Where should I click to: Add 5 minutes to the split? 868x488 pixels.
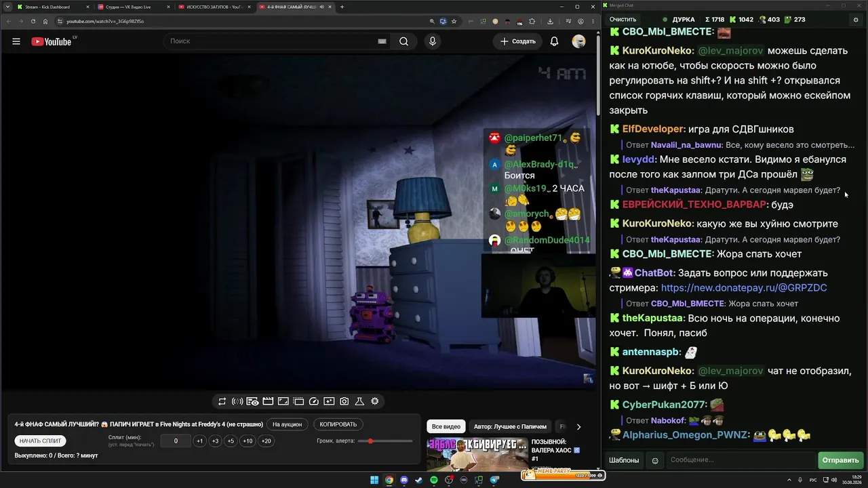(x=231, y=441)
